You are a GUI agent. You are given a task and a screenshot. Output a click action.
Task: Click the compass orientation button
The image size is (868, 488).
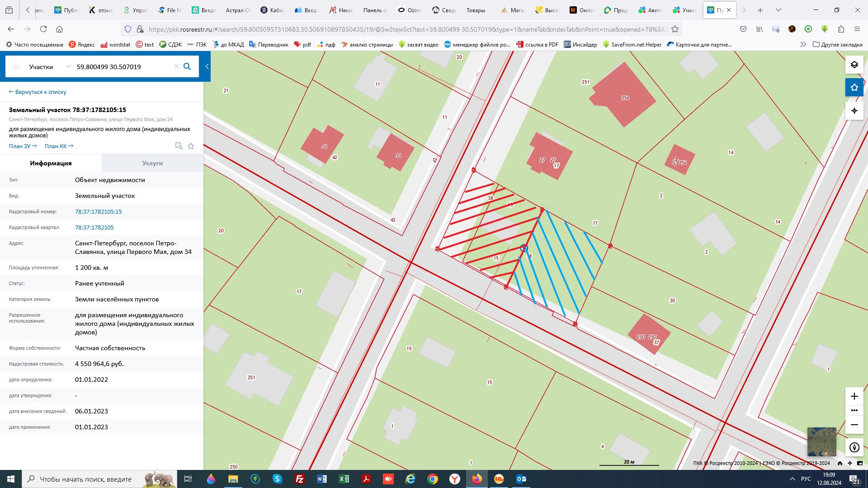[x=854, y=447]
